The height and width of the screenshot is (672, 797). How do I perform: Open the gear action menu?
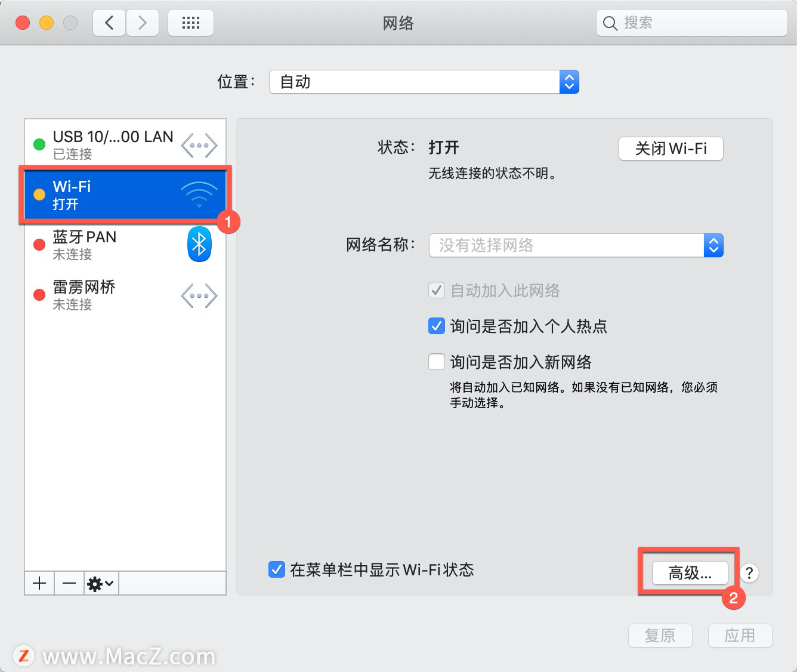100,583
